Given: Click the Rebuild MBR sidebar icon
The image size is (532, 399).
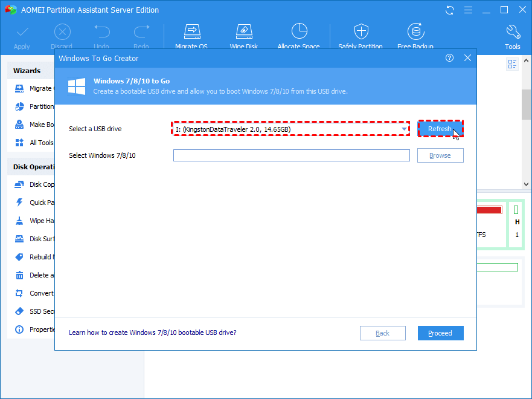Looking at the screenshot, I should click(x=19, y=257).
